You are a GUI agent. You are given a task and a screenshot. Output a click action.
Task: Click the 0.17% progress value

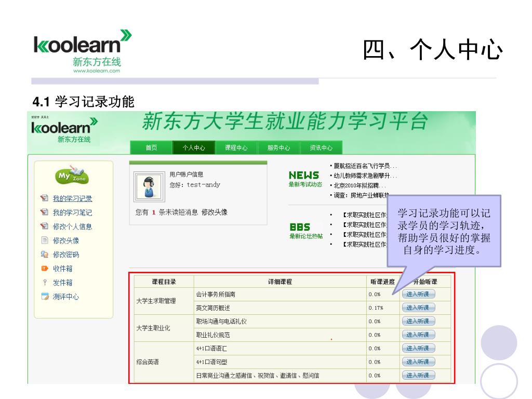click(x=376, y=308)
